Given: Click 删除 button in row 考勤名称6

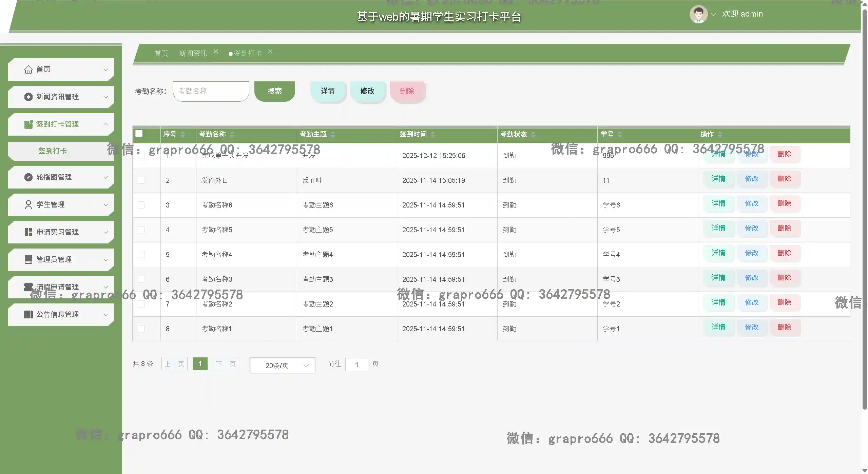Looking at the screenshot, I should point(784,203).
